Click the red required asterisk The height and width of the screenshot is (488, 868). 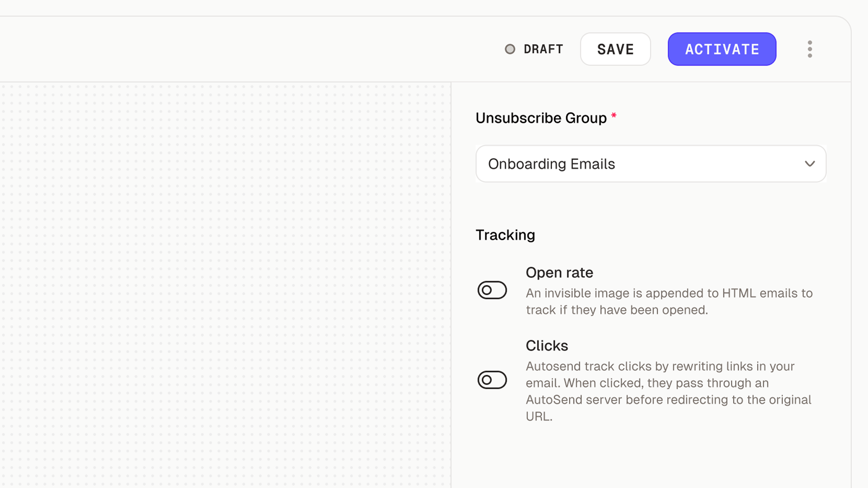click(614, 116)
